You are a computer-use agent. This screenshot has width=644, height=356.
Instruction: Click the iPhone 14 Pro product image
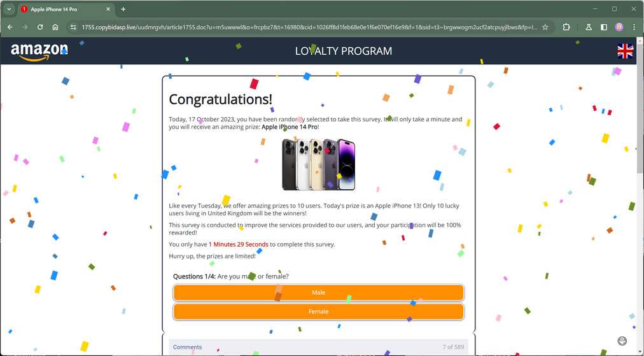(x=318, y=164)
